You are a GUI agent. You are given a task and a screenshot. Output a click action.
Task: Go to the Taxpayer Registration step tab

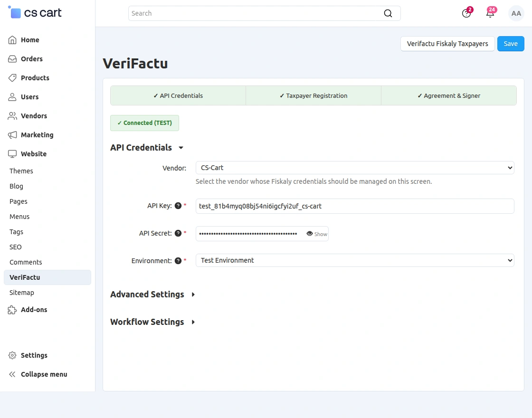(x=313, y=95)
